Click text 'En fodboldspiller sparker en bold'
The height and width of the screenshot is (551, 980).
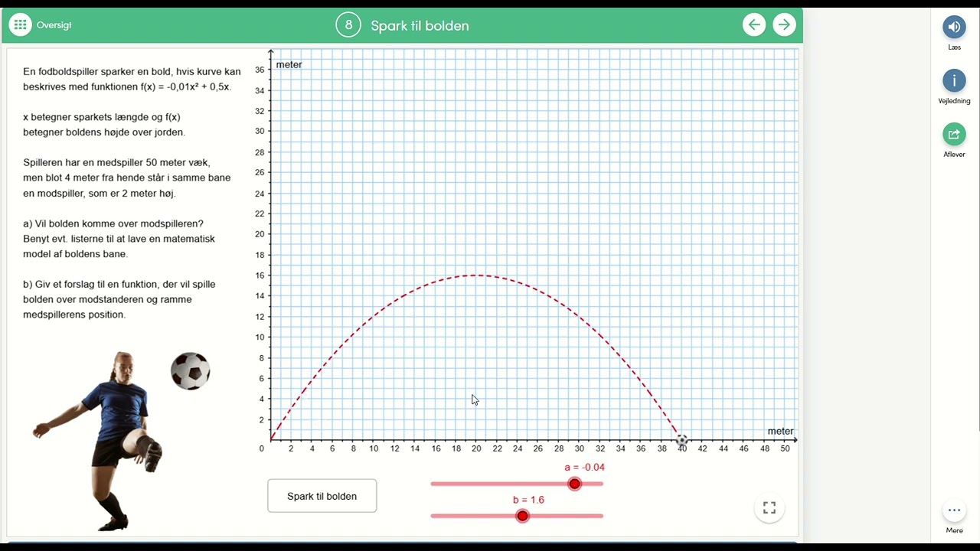point(98,71)
